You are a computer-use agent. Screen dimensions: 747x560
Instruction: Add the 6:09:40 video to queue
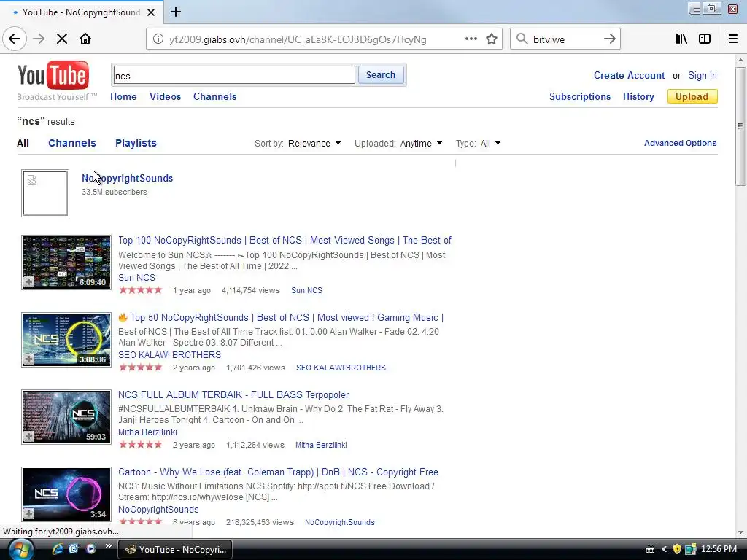coord(28,282)
